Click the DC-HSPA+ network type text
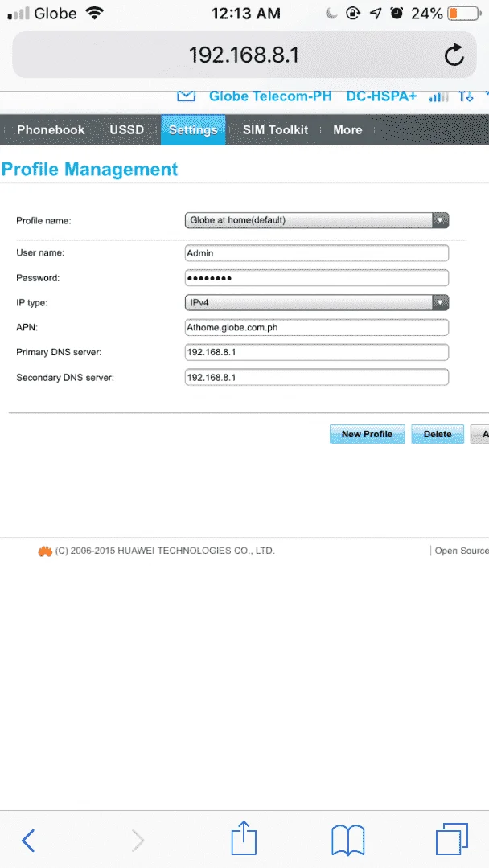Viewport: 489px width, 868px height. [381, 96]
